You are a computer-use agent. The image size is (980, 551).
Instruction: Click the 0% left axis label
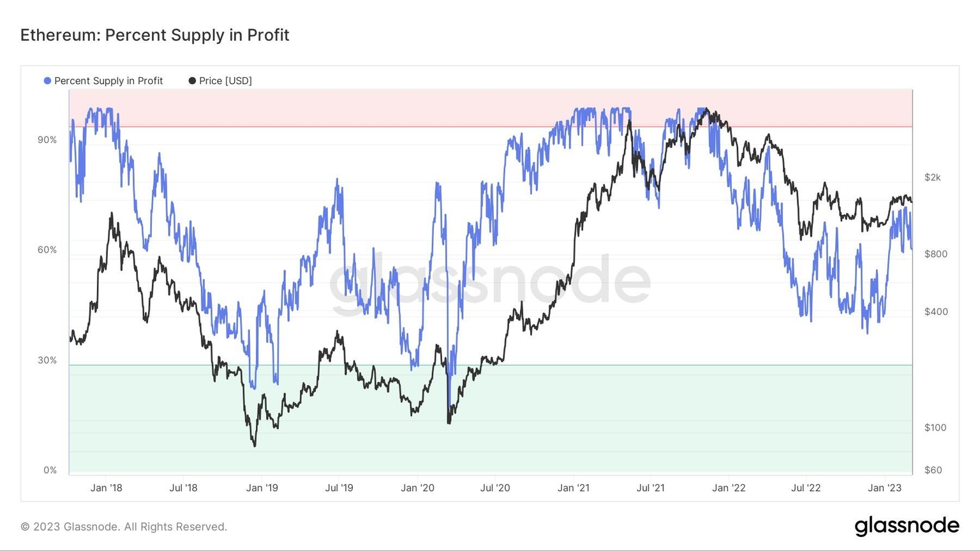coord(50,471)
